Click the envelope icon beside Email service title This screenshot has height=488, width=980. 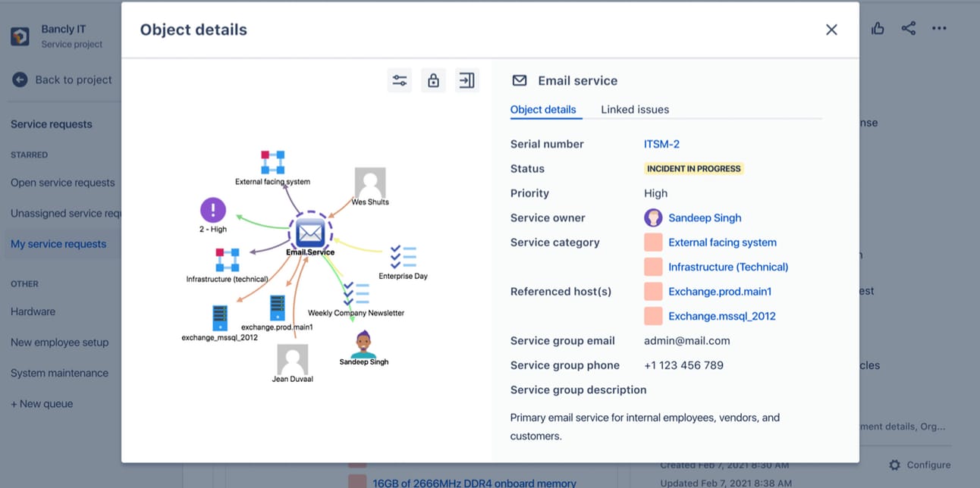tap(520, 80)
